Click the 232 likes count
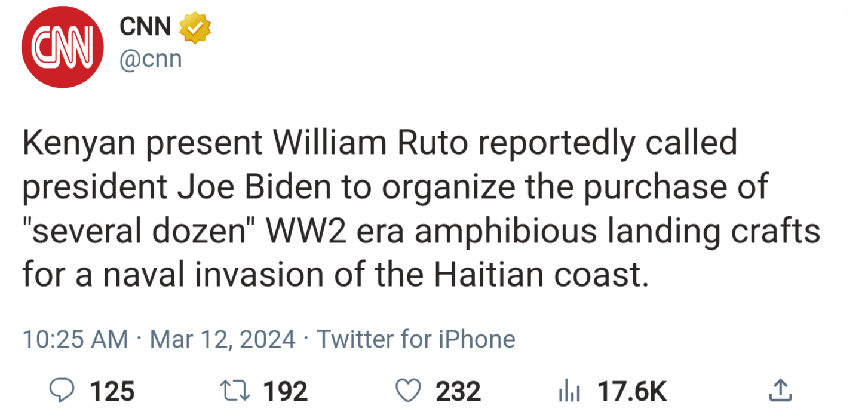868x415 pixels. (x=458, y=392)
